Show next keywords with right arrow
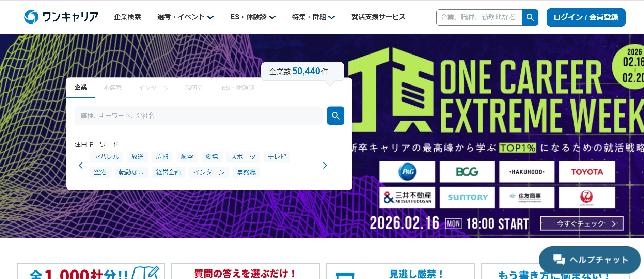This screenshot has height=279, width=644. point(325,165)
